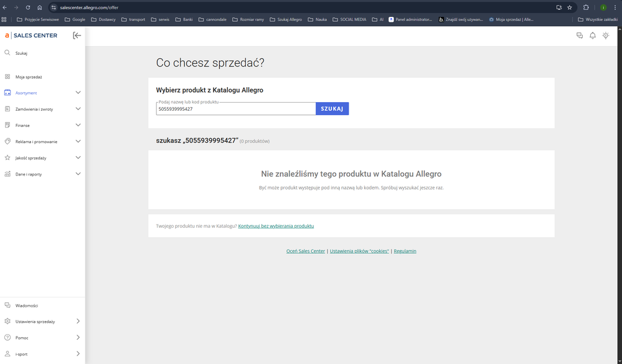Bookmark this page with star icon
The height and width of the screenshot is (364, 622).
[570, 7]
